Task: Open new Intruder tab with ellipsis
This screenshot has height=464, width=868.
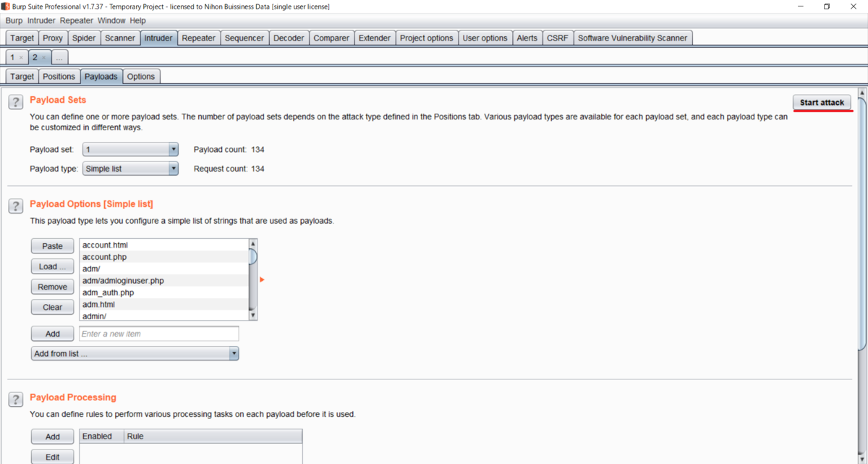Action: [x=59, y=57]
